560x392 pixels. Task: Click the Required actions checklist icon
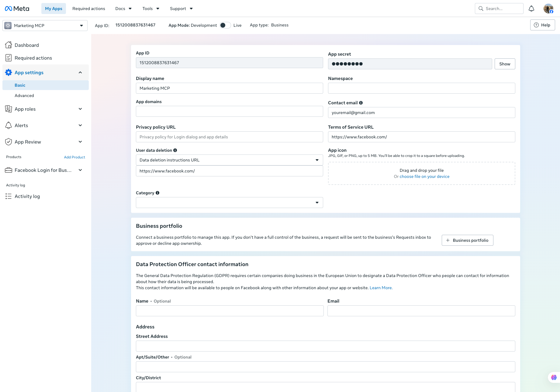9,58
